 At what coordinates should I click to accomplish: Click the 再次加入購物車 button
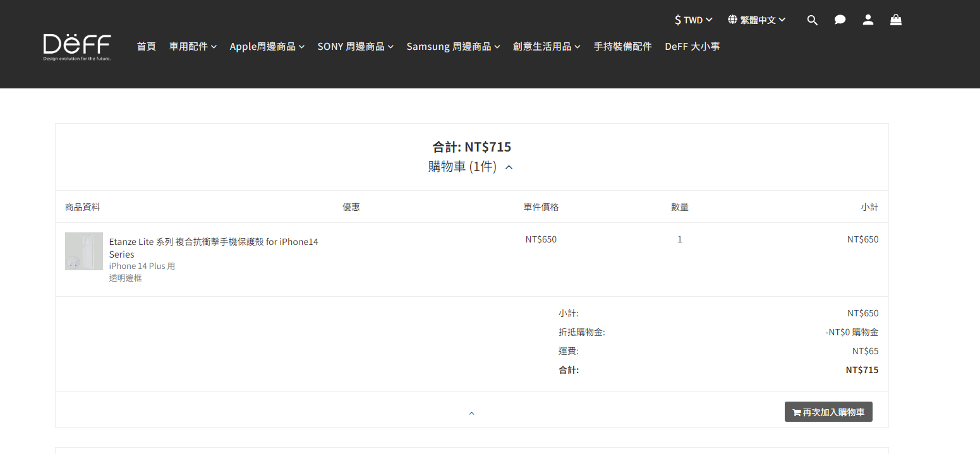coord(828,412)
